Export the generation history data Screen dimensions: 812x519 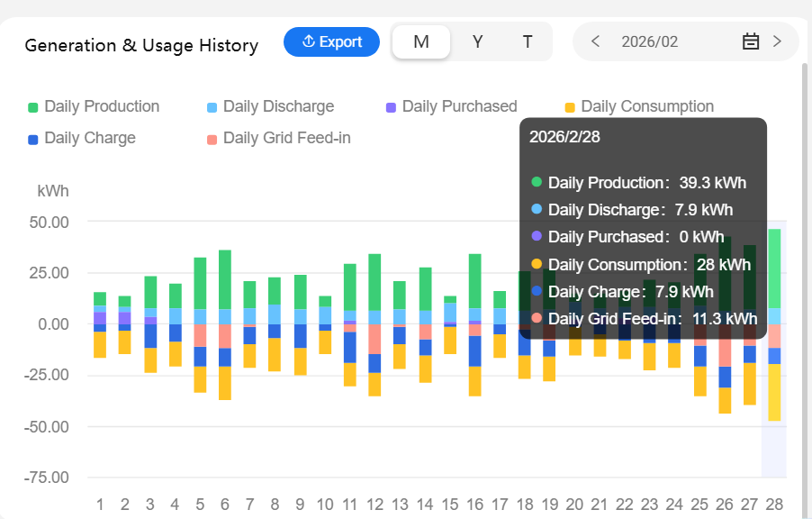coord(331,42)
